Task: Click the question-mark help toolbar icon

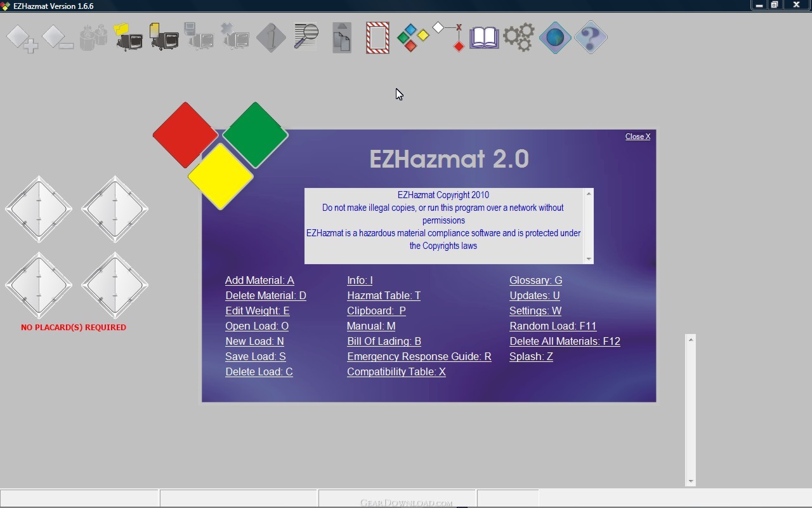Action: 591,37
